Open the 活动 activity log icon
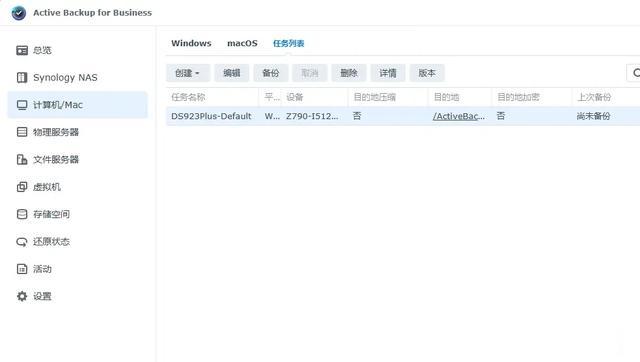Image resolution: width=640 pixels, height=362 pixels. [x=22, y=269]
